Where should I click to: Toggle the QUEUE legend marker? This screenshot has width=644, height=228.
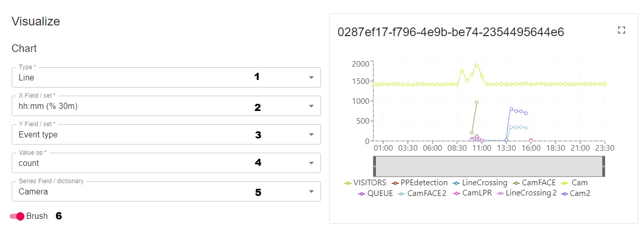[362, 193]
